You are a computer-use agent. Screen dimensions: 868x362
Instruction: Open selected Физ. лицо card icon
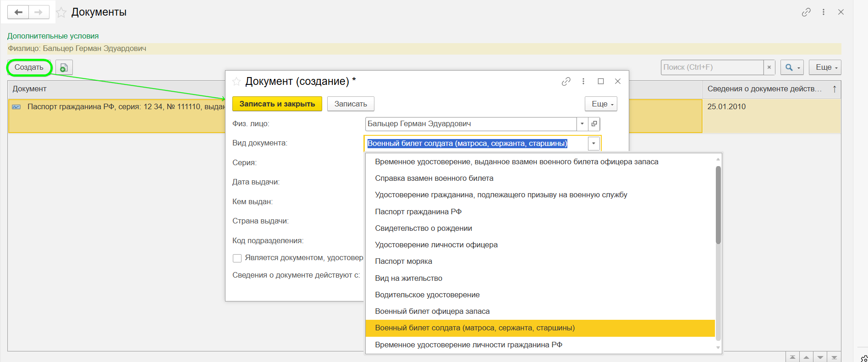pos(594,124)
